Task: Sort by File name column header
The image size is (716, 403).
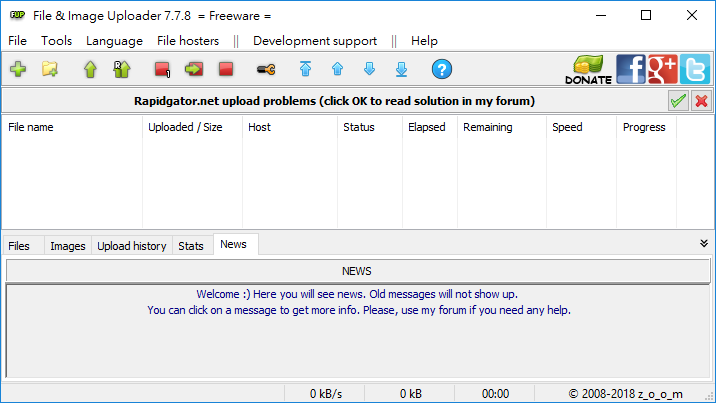Action: point(73,127)
